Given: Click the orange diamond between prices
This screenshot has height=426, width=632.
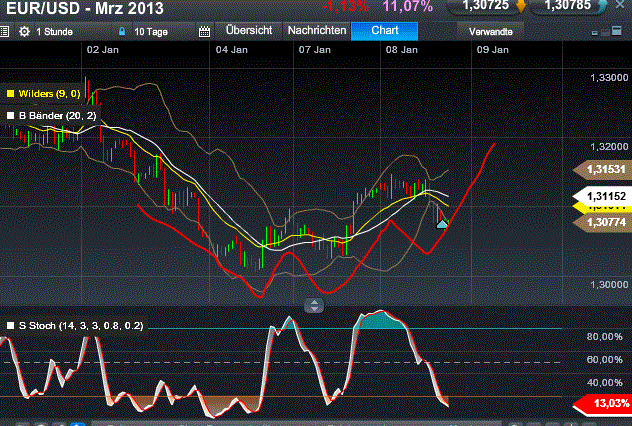Looking at the screenshot, I should (520, 8).
